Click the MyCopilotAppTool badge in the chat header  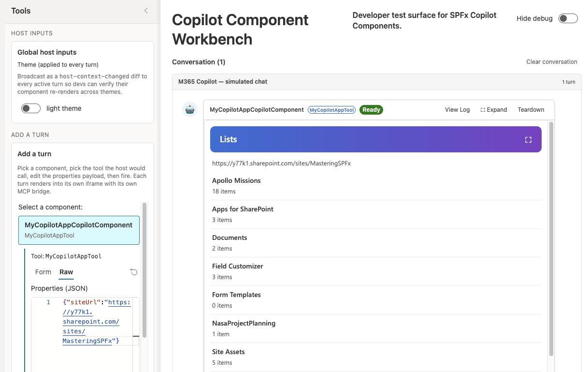(332, 110)
